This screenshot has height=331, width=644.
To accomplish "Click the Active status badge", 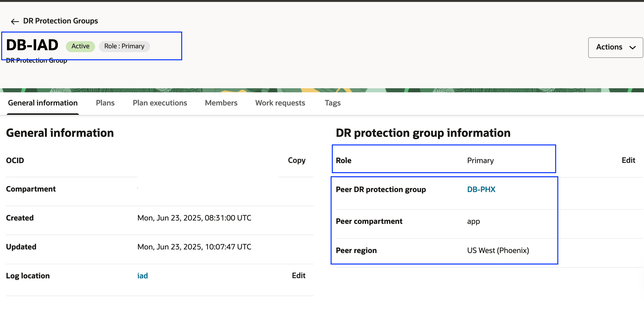I will [x=80, y=46].
